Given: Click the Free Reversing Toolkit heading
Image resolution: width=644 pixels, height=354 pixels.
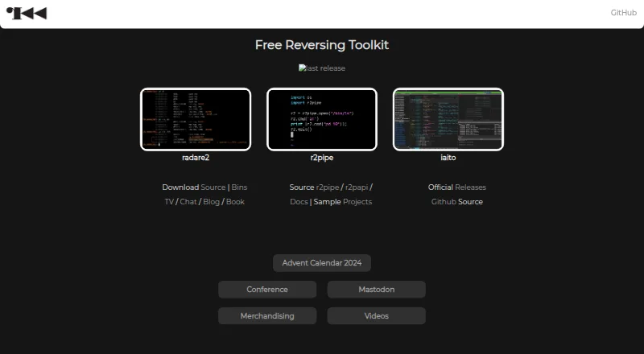Looking at the screenshot, I should click(321, 45).
